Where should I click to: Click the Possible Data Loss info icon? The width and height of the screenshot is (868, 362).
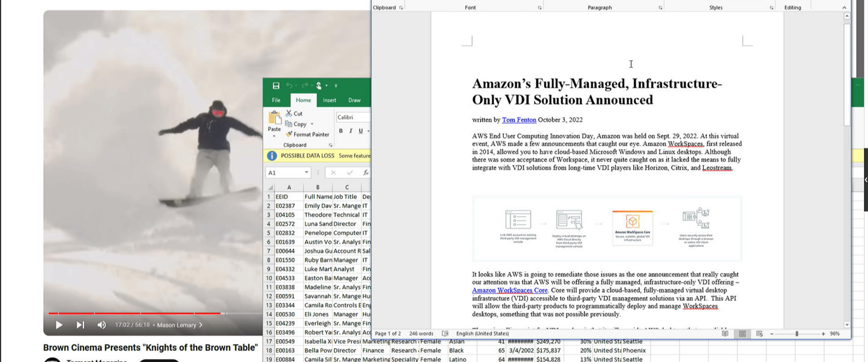pyautogui.click(x=272, y=156)
